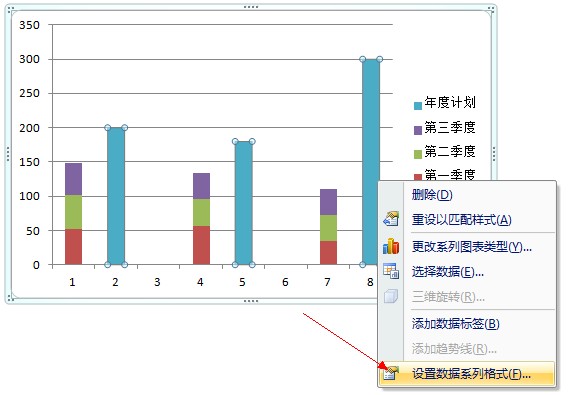Select the tall blue bar at category 8
The image size is (581, 395).
(371, 162)
